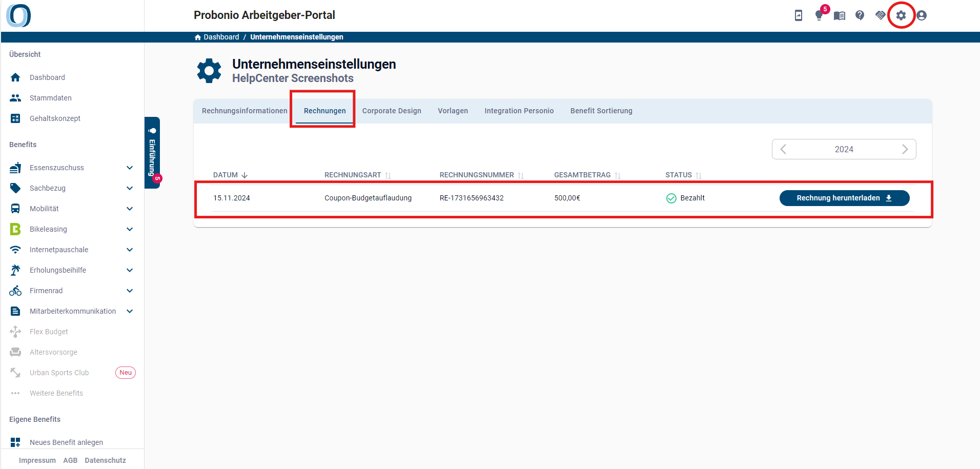
Task: Open the Corporate Design tab
Action: pyautogui.click(x=392, y=111)
